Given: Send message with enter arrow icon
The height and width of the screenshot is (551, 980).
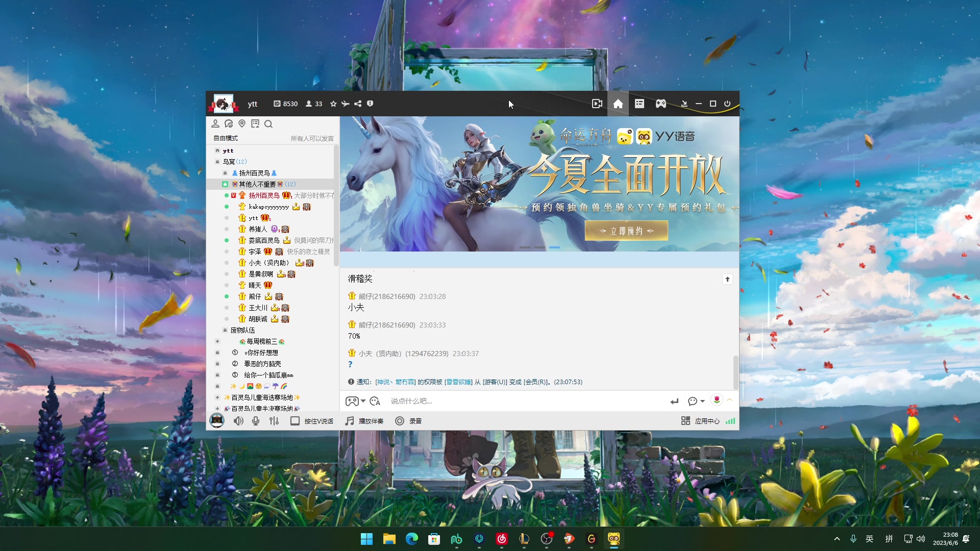Looking at the screenshot, I should pyautogui.click(x=674, y=402).
